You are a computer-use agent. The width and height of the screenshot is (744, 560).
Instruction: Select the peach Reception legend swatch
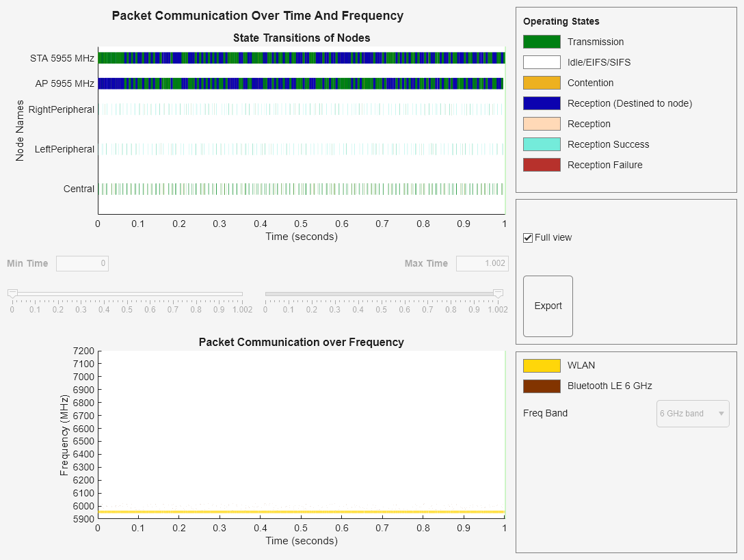pyautogui.click(x=540, y=124)
